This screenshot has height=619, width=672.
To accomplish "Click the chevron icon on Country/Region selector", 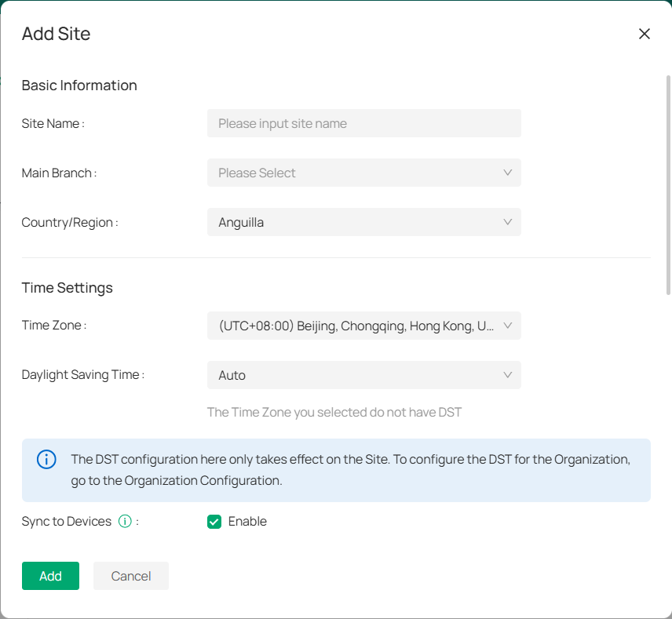I will click(509, 222).
